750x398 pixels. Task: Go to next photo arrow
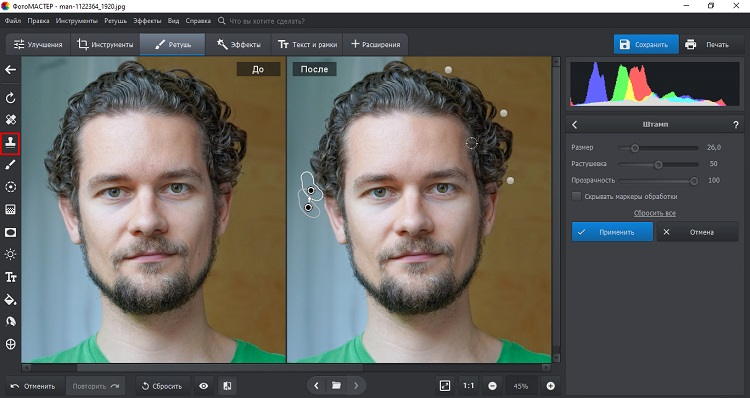pos(356,386)
